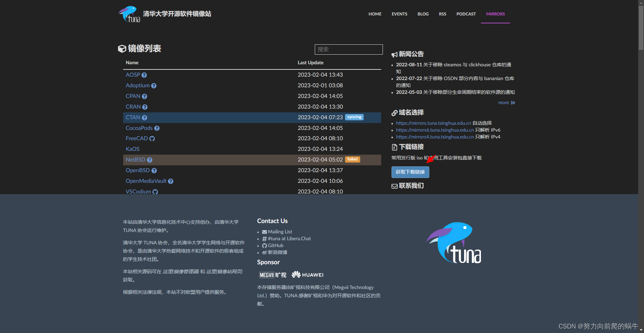Open the 2022-05-03 news announcement
The width and height of the screenshot is (644, 333).
[x=455, y=92]
